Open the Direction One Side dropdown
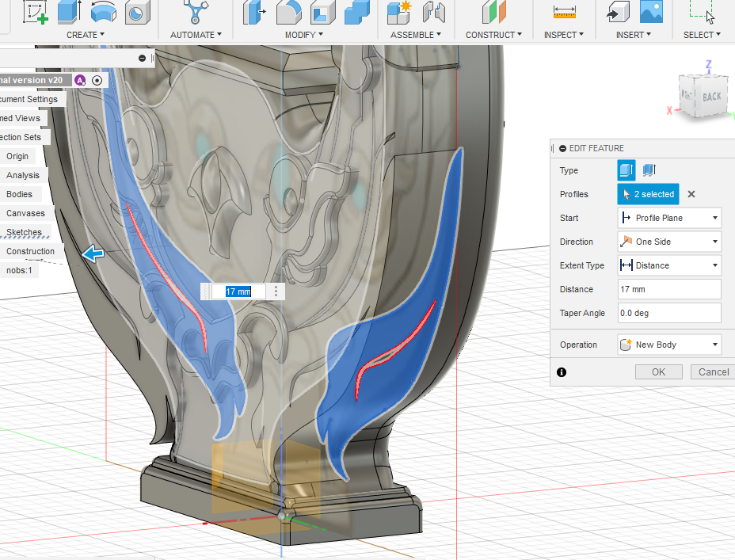Image resolution: width=735 pixels, height=560 pixels. (x=669, y=242)
